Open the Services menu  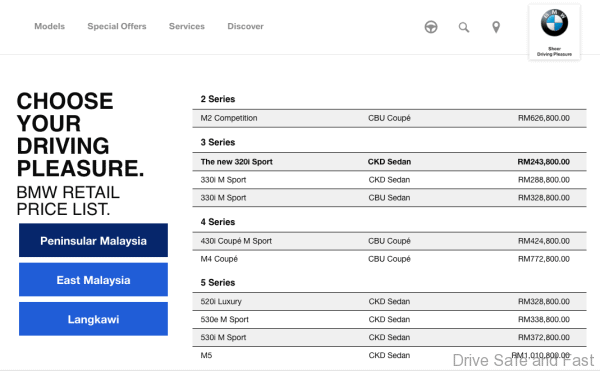[187, 26]
